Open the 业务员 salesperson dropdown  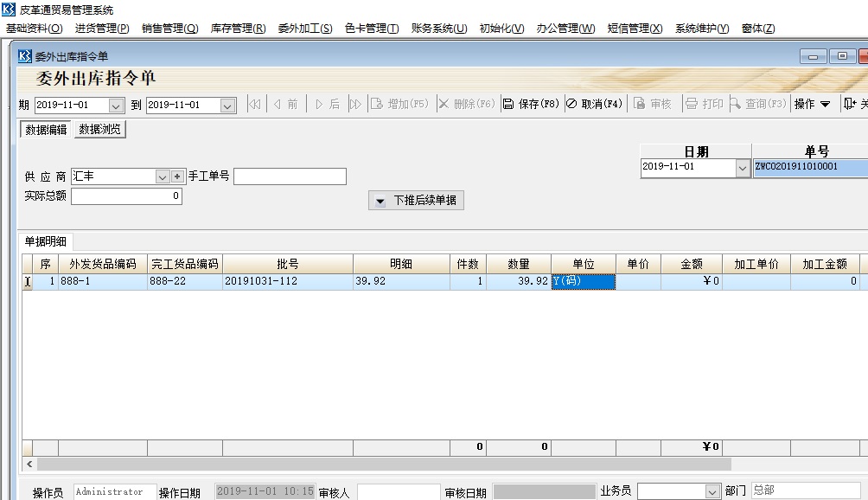[714, 490]
